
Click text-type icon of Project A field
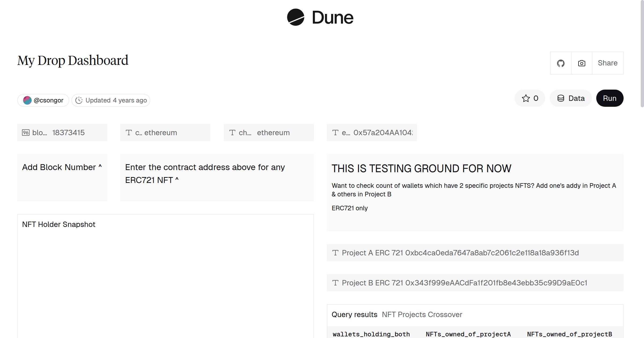(335, 253)
